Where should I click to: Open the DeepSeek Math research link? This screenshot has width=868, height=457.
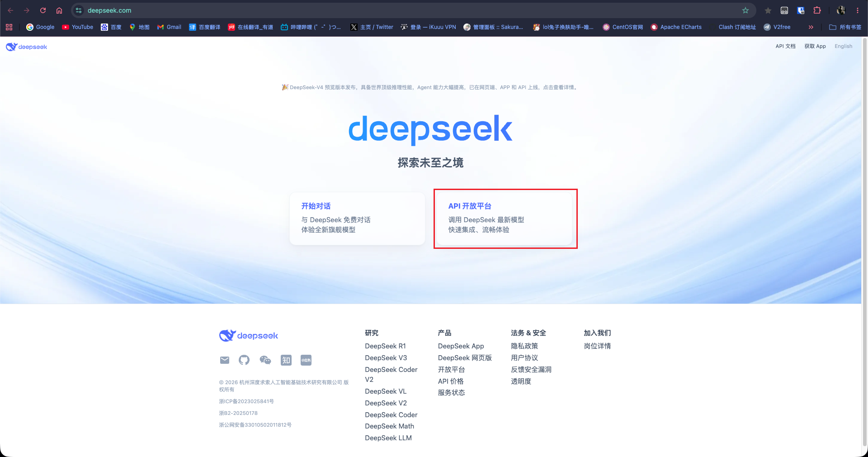[389, 426]
